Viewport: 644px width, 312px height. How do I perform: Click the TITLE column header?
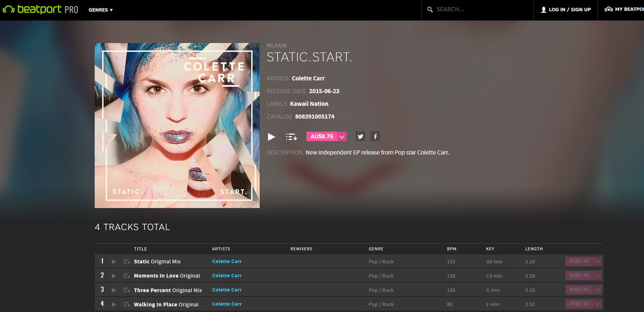[x=140, y=249]
